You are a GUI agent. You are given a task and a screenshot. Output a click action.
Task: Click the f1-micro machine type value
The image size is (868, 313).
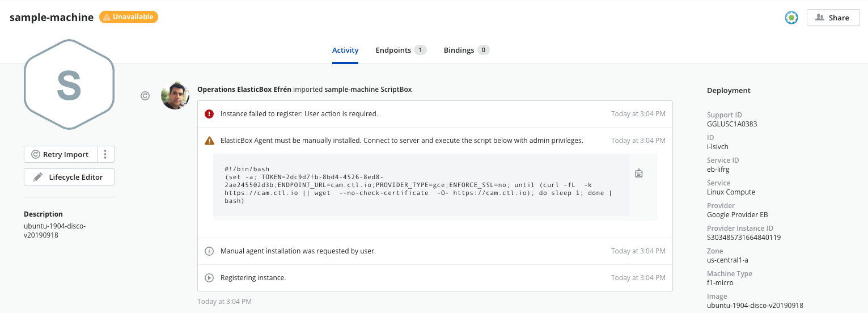720,282
